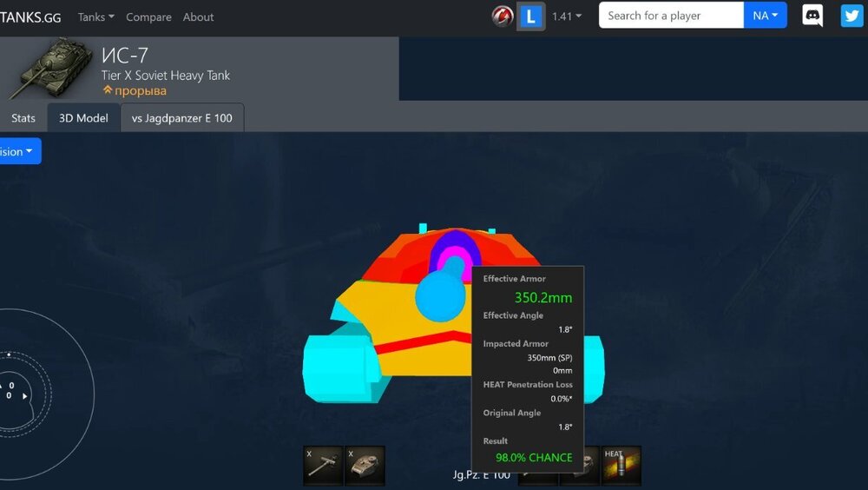Select the blue L client icon
This screenshot has height=490, width=868.
click(x=531, y=17)
